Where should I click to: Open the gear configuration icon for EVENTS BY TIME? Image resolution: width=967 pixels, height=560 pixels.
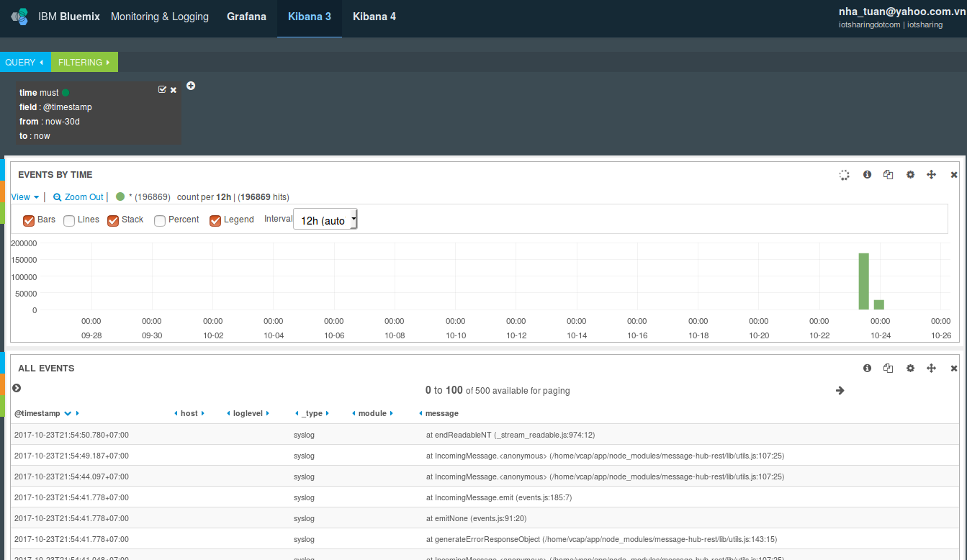(x=910, y=174)
